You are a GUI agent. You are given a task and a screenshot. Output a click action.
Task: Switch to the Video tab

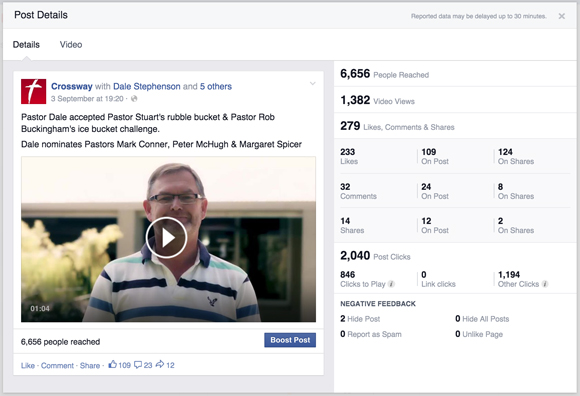(71, 45)
